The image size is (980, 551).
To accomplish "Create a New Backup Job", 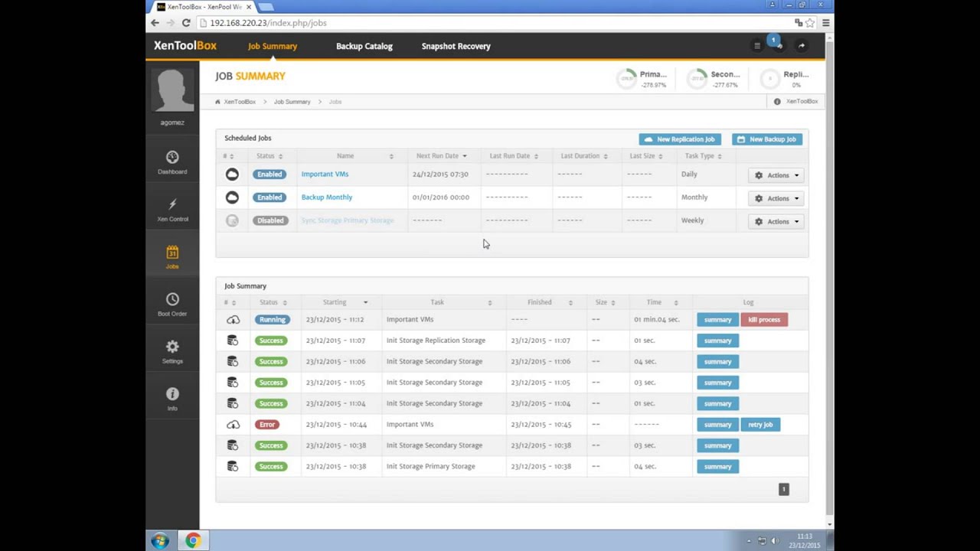I will (767, 139).
